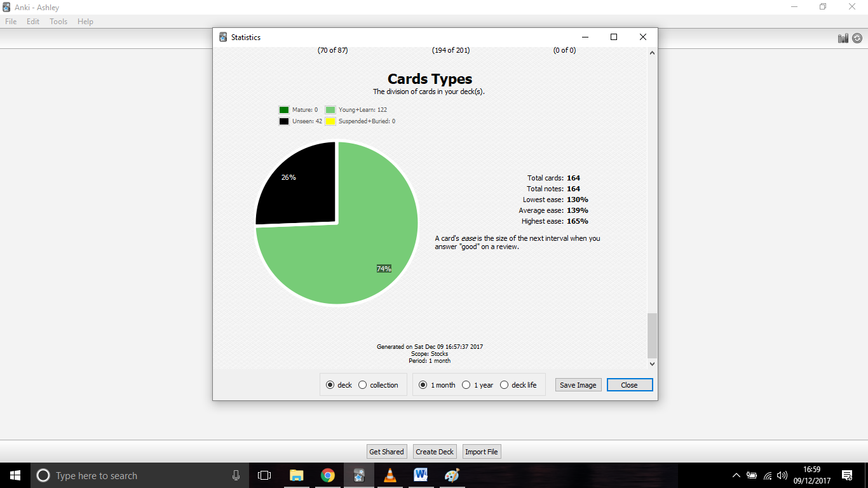Screen dimensions: 868x488
Task: Open VLC media player from the taskbar
Action: pos(390,475)
